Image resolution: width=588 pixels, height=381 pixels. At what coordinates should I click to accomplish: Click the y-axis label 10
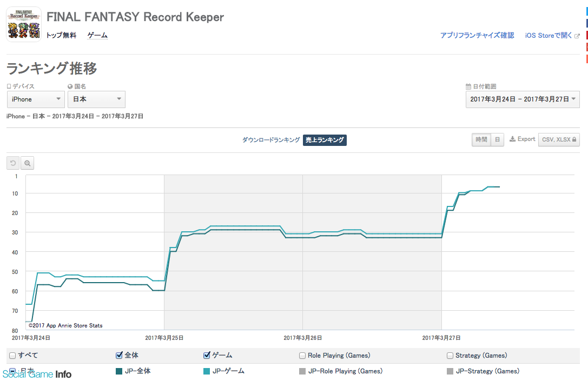tap(15, 193)
